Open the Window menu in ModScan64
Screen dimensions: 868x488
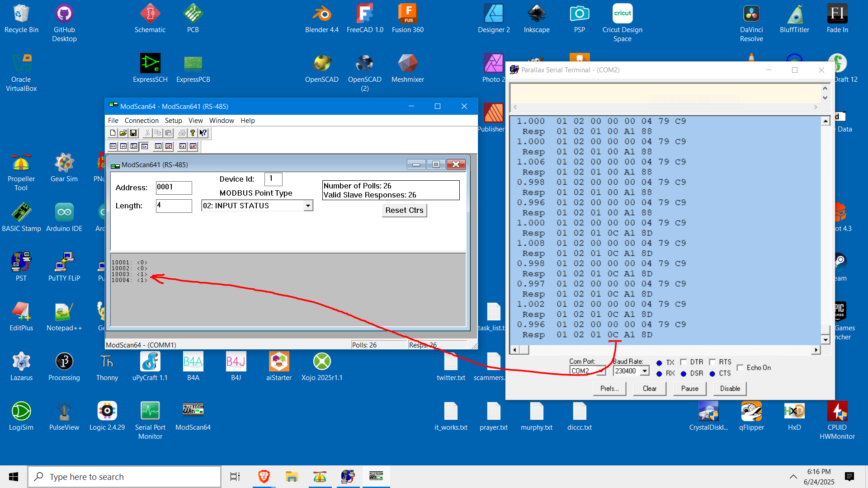pos(222,120)
